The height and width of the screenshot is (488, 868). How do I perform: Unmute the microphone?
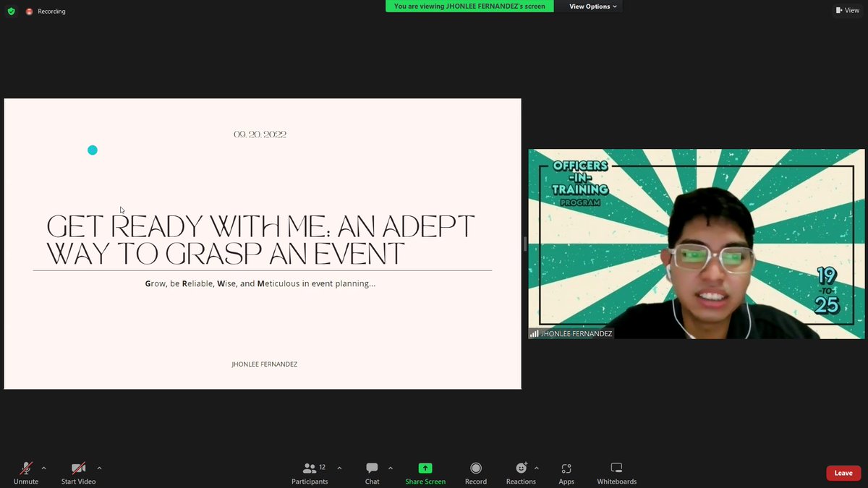(26, 473)
